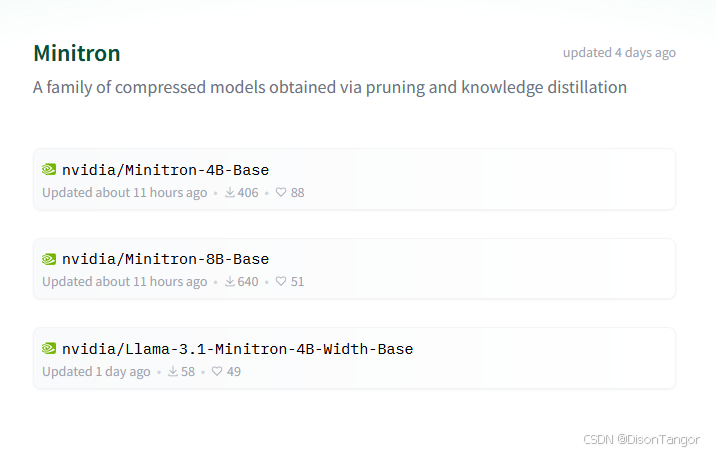This screenshot has width=716, height=452.
Task: Open nvidia/Llama-3.1-Minitron-4B-Width-Base model link
Action: pos(237,349)
